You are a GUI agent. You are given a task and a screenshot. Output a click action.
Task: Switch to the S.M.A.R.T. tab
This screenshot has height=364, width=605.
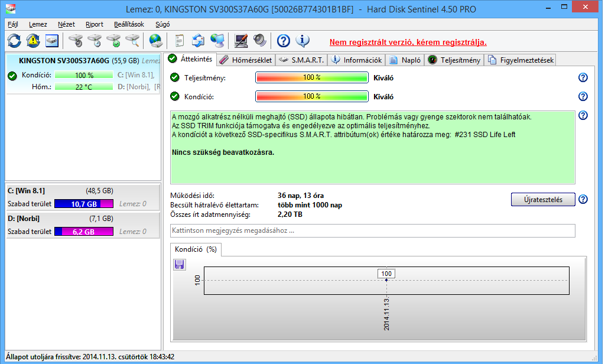pos(301,60)
